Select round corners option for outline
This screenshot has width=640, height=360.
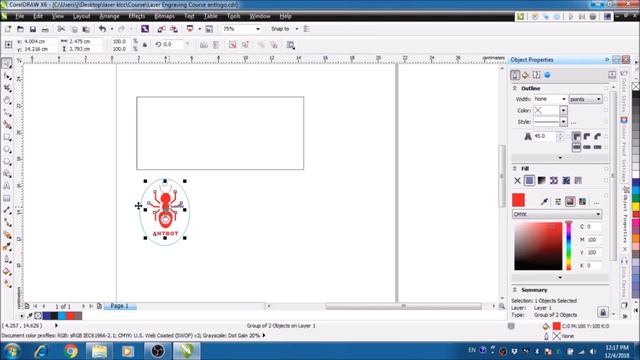click(x=587, y=137)
